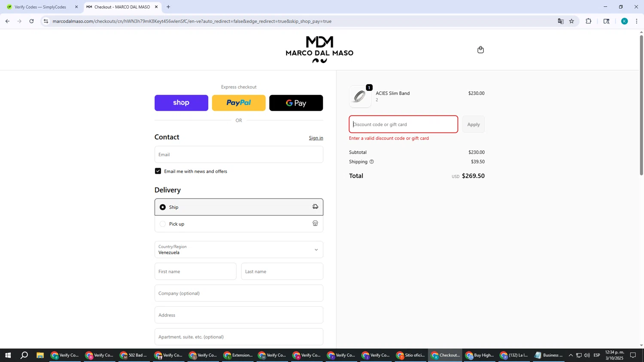644x362 pixels.
Task: Reload the current page
Action: pyautogui.click(x=32, y=21)
